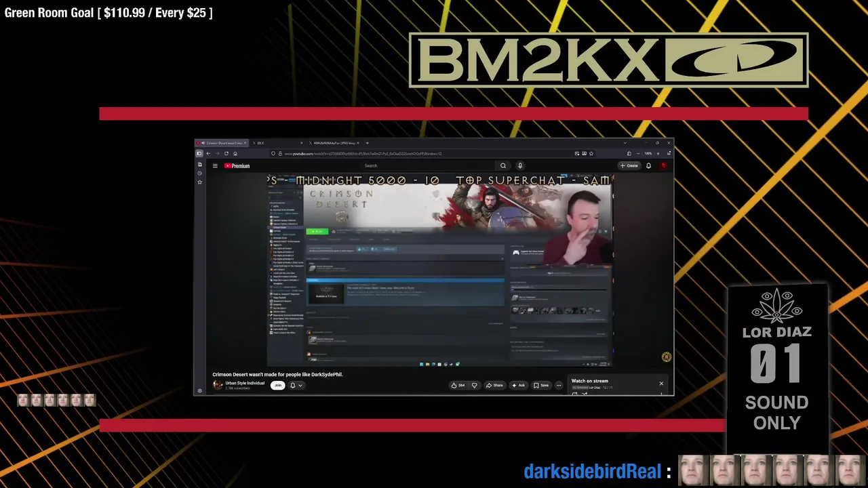Zoom in with the browser plus button

pos(658,153)
